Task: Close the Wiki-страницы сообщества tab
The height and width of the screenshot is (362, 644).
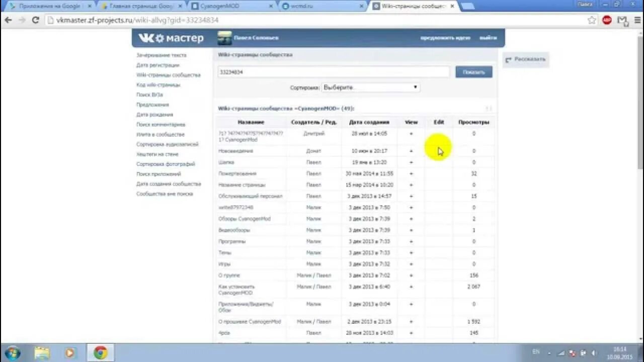Action: pyautogui.click(x=452, y=6)
